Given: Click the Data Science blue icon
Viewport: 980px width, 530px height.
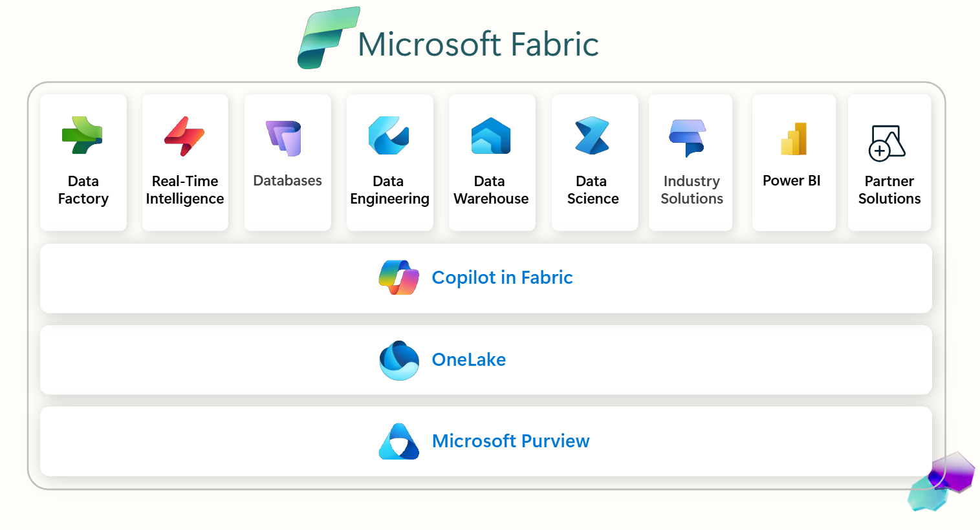Looking at the screenshot, I should 592,136.
